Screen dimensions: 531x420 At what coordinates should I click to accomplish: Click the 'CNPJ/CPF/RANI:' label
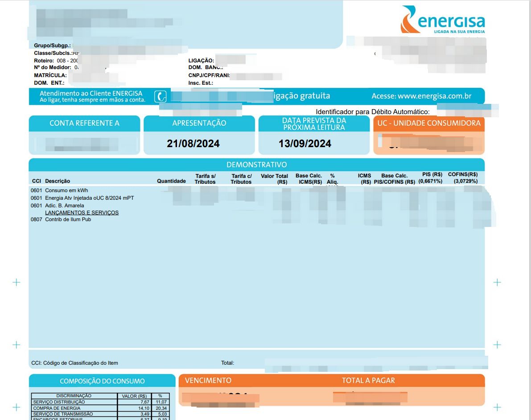click(209, 75)
